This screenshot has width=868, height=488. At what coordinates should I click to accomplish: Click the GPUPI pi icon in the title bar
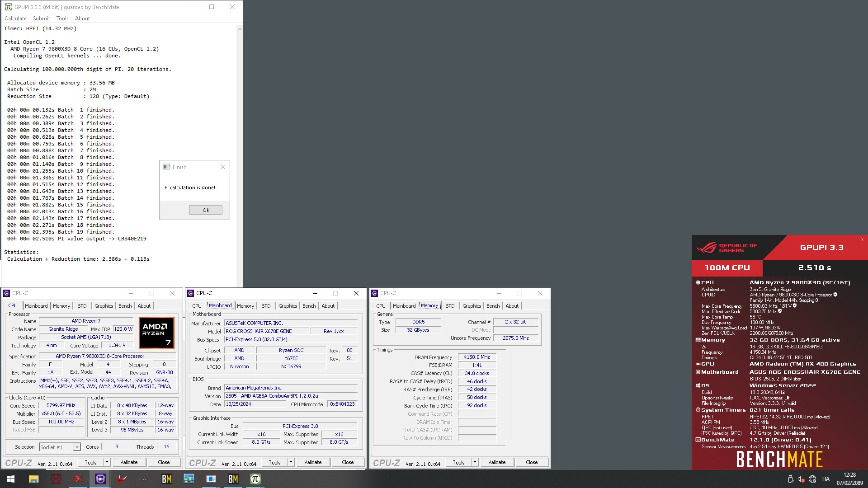point(8,7)
